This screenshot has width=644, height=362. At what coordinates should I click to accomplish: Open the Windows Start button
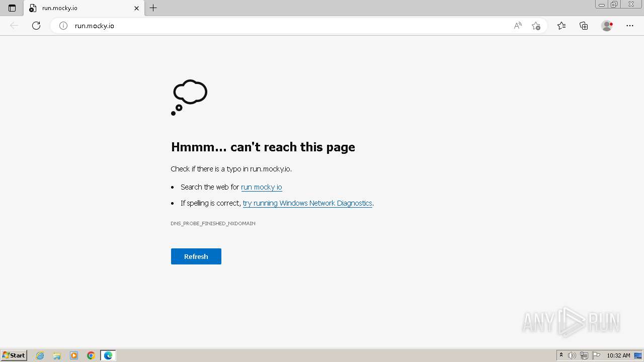coord(14,355)
